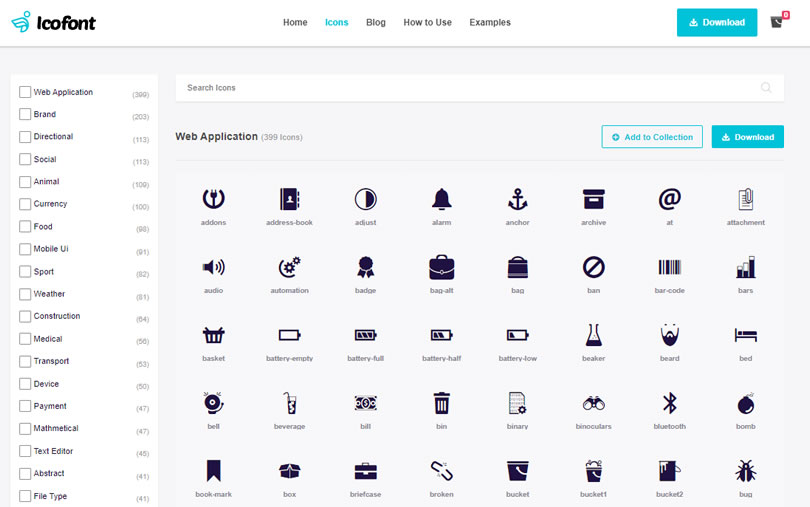Choose the bin trash icon
Viewport: 810px width, 507px height.
pos(442,403)
